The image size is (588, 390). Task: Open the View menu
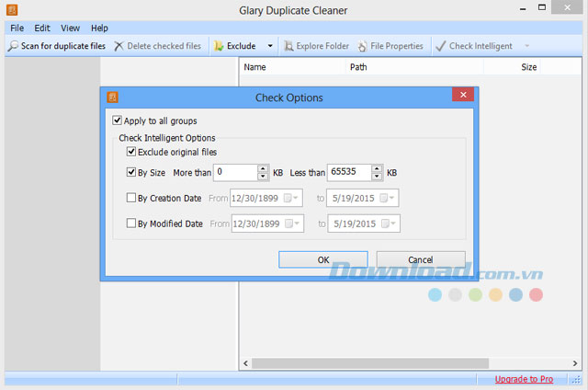click(x=70, y=29)
